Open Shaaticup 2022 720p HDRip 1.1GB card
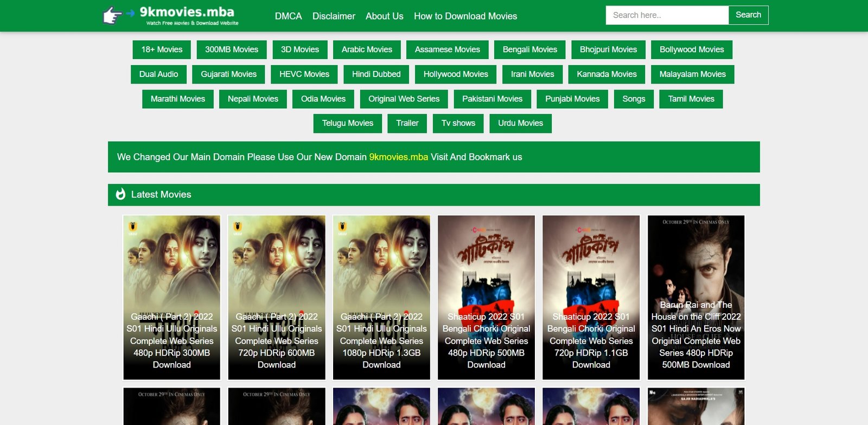The width and height of the screenshot is (868, 425). (x=591, y=298)
